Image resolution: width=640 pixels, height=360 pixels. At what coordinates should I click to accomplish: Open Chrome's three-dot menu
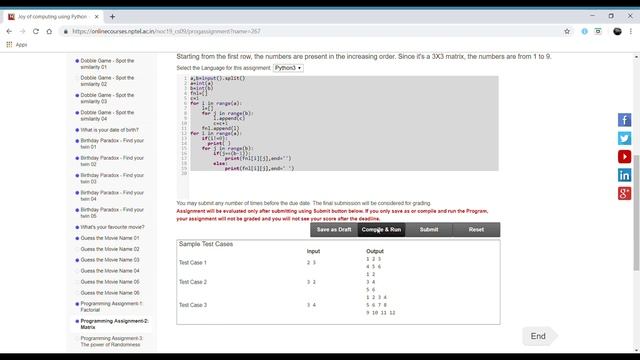coord(631,31)
